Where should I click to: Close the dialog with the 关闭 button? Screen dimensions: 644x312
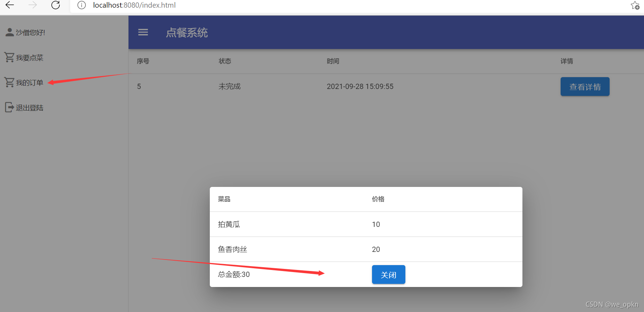point(388,274)
